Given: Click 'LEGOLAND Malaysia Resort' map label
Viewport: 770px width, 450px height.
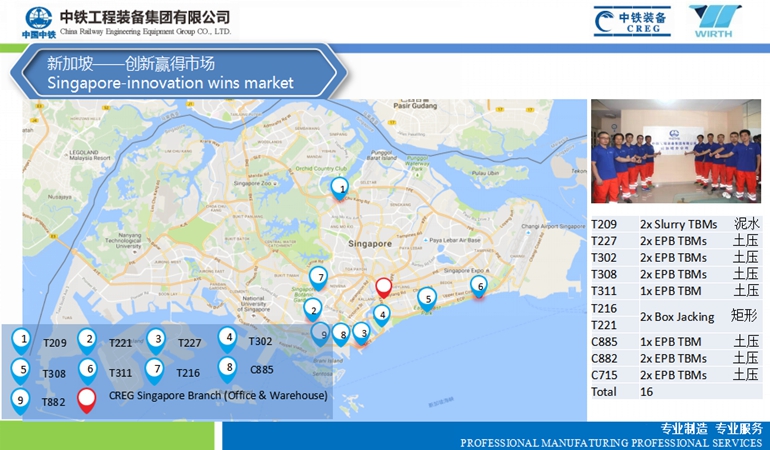Looking at the screenshot, I should point(90,155).
